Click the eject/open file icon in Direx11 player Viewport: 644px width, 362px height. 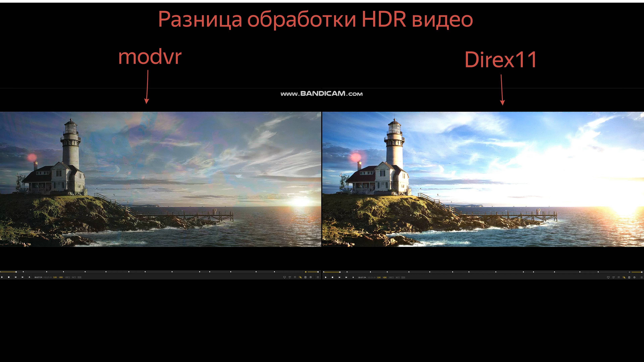pyautogui.click(x=353, y=277)
